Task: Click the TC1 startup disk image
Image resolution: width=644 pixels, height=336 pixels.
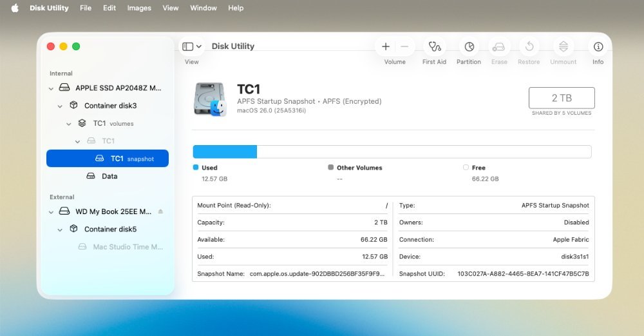Action: coord(210,99)
